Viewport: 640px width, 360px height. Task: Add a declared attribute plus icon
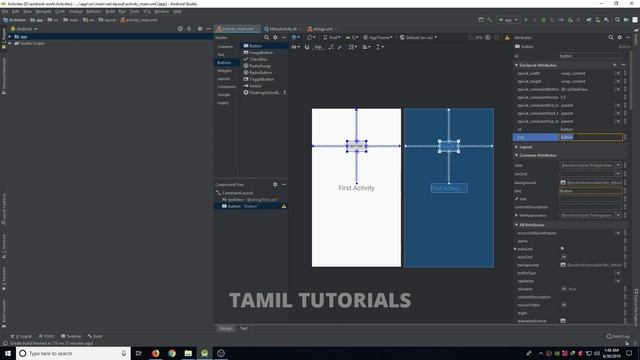click(615, 65)
